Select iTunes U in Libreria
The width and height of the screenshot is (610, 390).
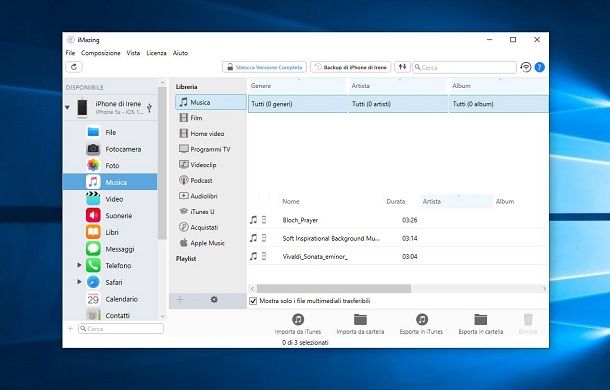point(211,211)
